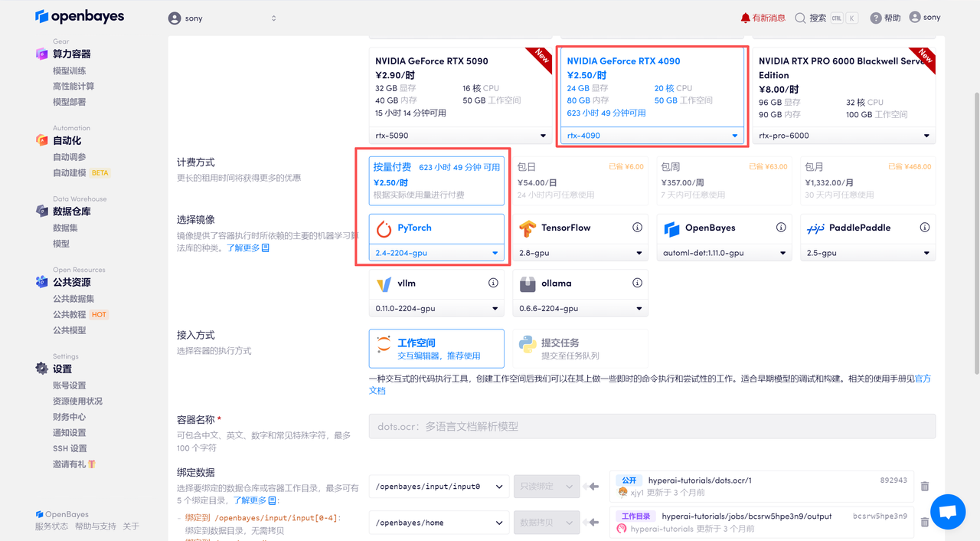The image size is (980, 541).
Task: Click the OpenBayes logo in header
Action: tap(80, 16)
